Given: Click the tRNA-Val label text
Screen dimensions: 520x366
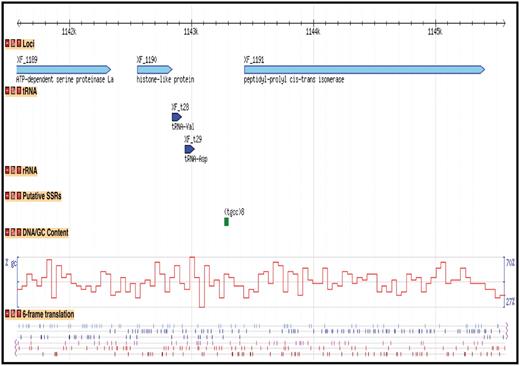Looking at the screenshot, I should [x=183, y=127].
